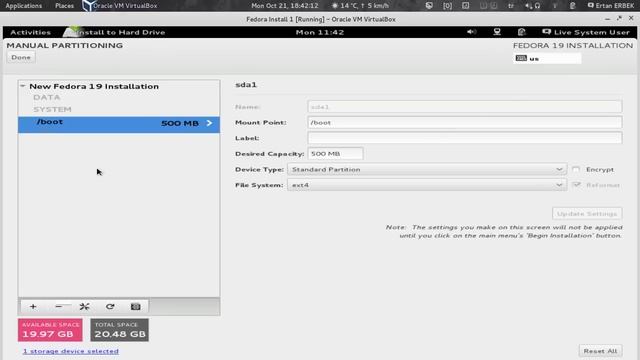Click the Done button

[x=21, y=58]
